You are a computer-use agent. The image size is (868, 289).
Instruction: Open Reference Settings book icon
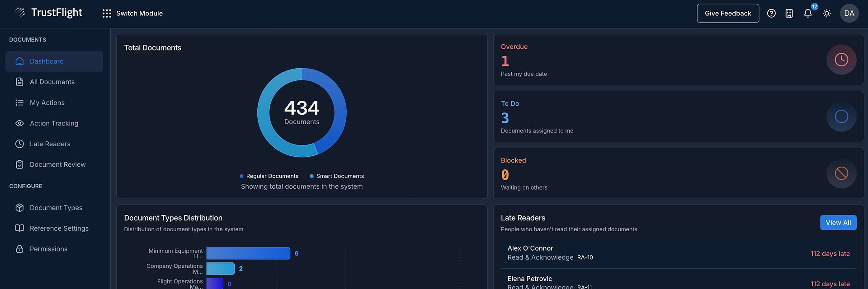(19, 228)
